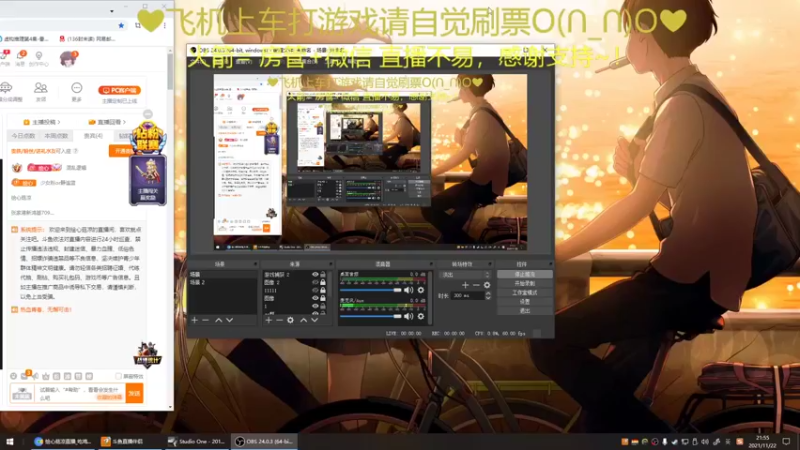
Task: Toggle visibility of the 图像 source
Action: point(315,298)
